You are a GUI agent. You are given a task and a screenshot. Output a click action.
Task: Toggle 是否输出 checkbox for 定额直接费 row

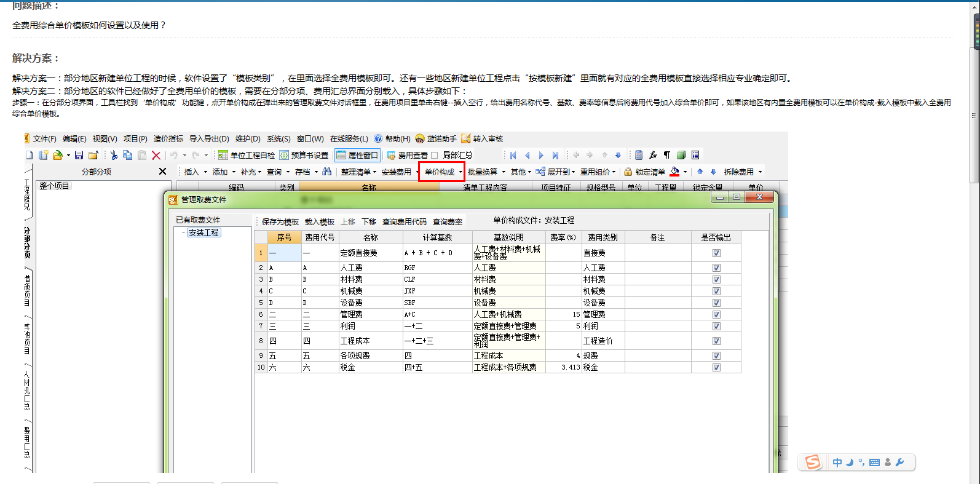click(x=716, y=253)
